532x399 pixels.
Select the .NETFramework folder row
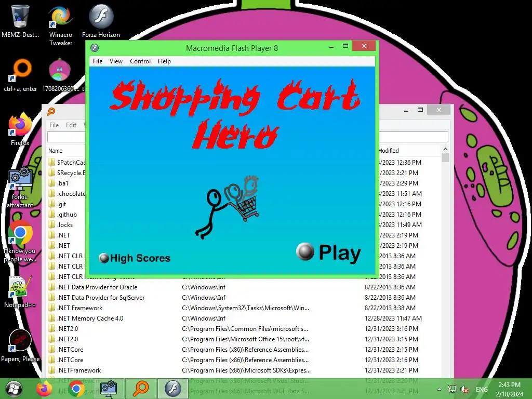[x=244, y=370]
